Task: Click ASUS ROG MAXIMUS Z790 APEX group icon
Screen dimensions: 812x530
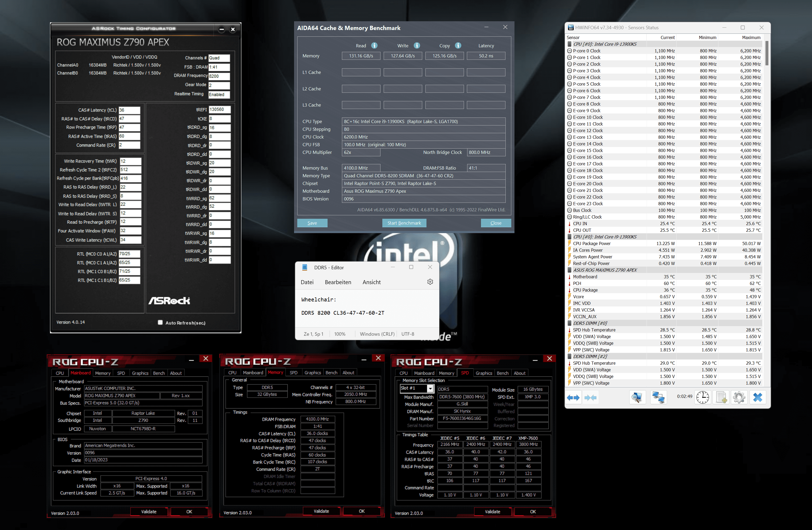Action: point(570,270)
